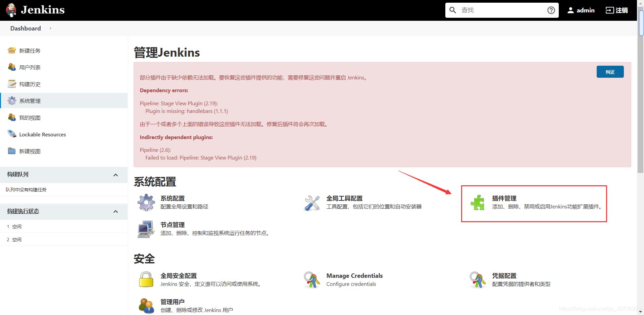Viewport: 644px width, 315px height.
Task: Click the 我的视图 icon in sidebar
Action: tap(12, 117)
